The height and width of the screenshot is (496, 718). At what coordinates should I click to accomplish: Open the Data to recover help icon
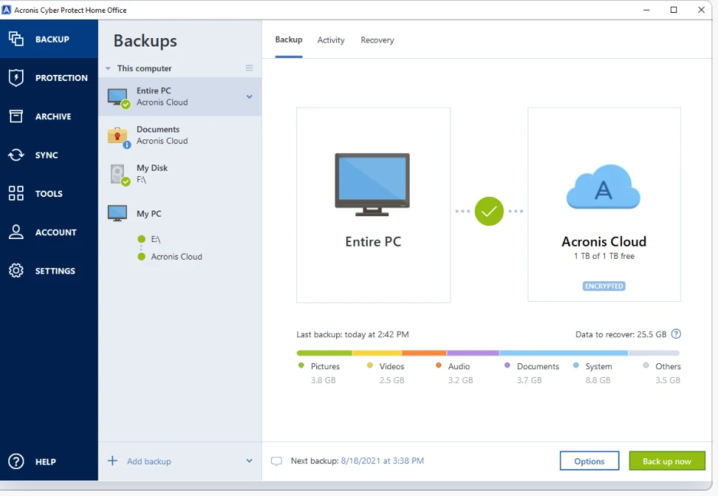676,334
